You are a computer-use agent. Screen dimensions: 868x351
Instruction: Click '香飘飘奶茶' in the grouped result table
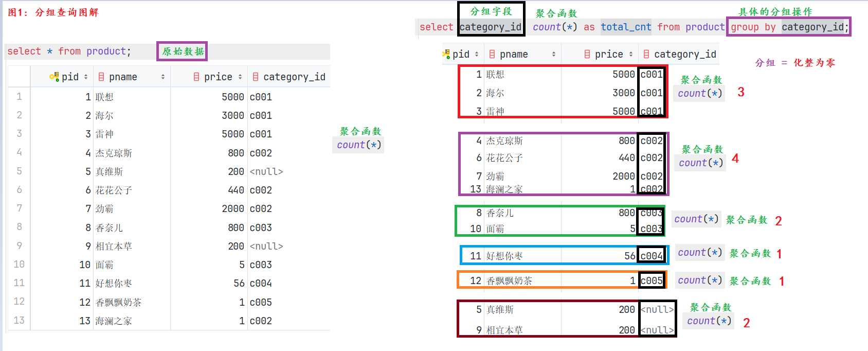tap(509, 280)
